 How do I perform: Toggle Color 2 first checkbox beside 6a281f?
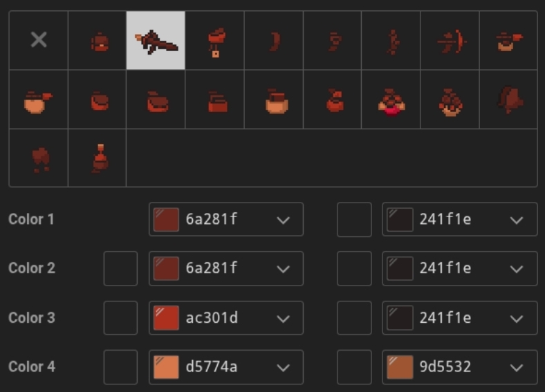(120, 269)
